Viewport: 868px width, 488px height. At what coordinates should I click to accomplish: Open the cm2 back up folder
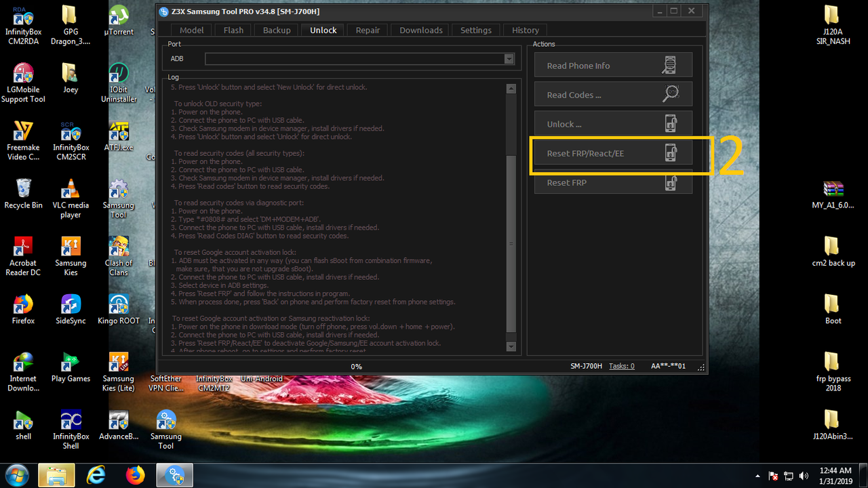tap(833, 251)
